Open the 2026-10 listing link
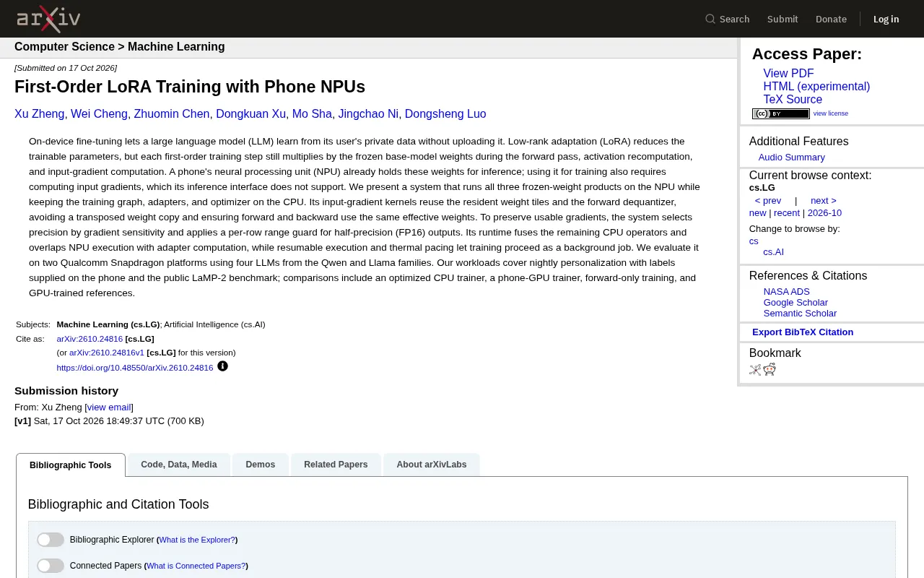 (x=824, y=213)
